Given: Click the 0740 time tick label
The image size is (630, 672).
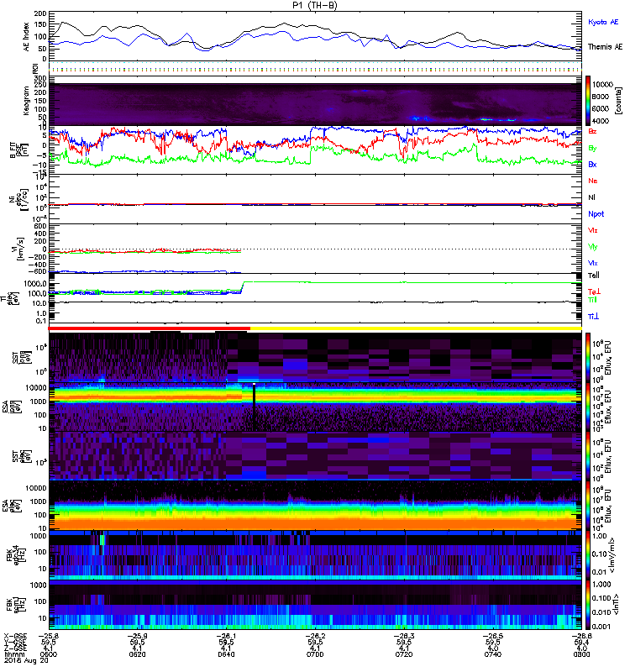Looking at the screenshot, I should click(x=493, y=654).
